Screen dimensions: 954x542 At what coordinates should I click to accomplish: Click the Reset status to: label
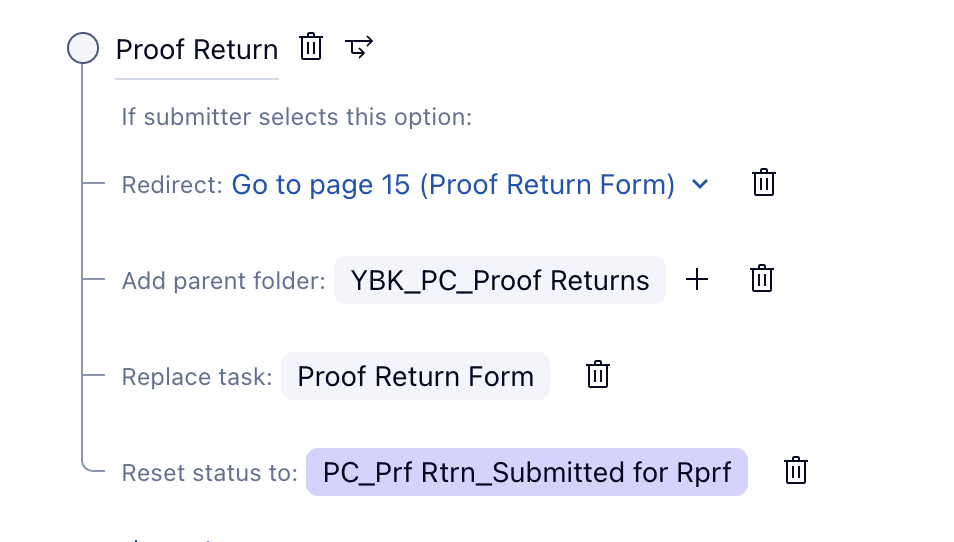(x=209, y=473)
